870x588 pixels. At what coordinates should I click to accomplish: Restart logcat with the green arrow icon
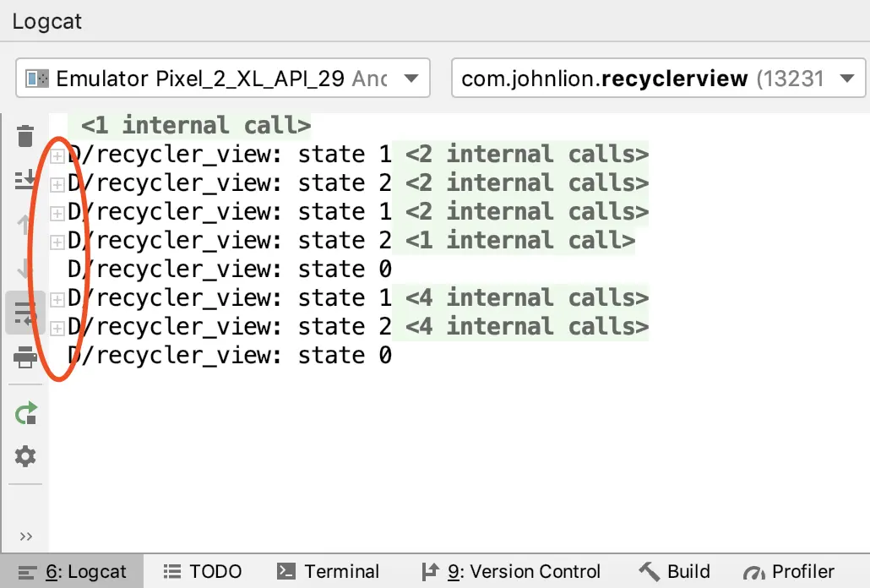coord(25,413)
